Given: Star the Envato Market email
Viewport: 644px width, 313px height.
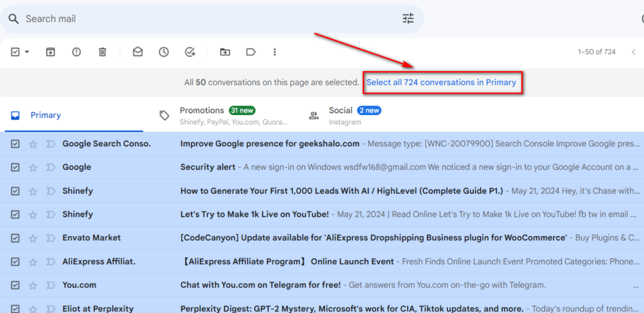Looking at the screenshot, I should point(33,238).
